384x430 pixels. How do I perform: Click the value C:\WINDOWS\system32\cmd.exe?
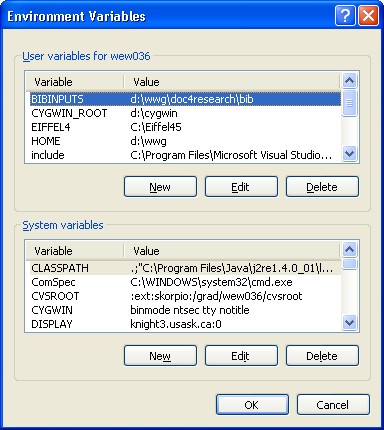point(211,282)
